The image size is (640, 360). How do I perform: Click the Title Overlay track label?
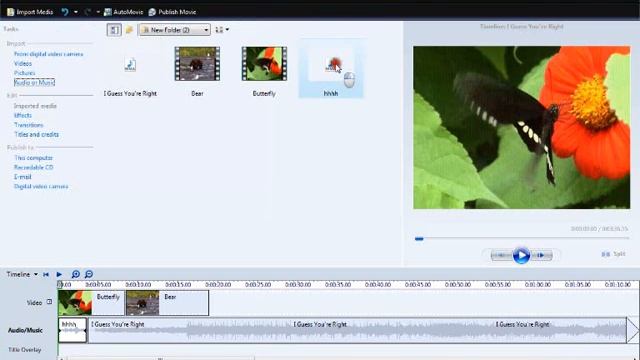(x=24, y=350)
